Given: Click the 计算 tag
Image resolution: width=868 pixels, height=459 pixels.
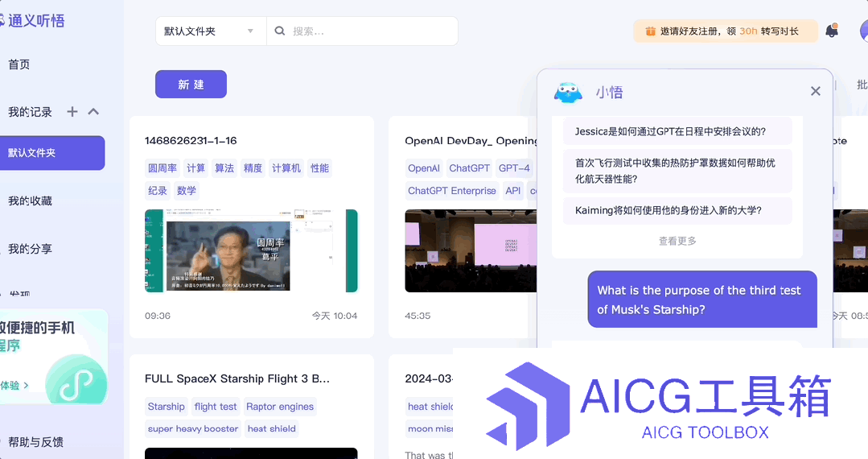Looking at the screenshot, I should pos(195,168).
